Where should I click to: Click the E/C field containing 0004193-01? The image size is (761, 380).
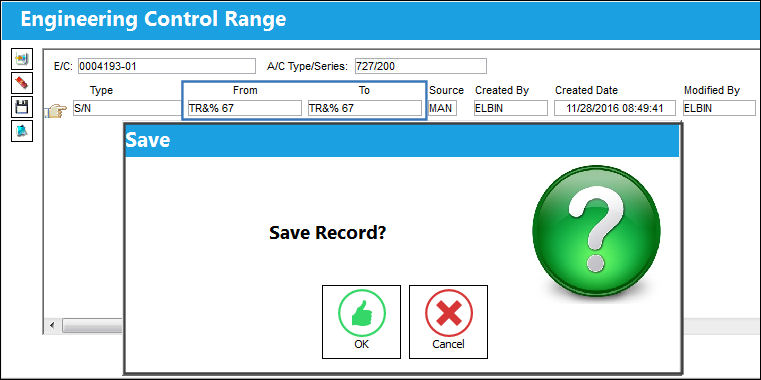166,66
